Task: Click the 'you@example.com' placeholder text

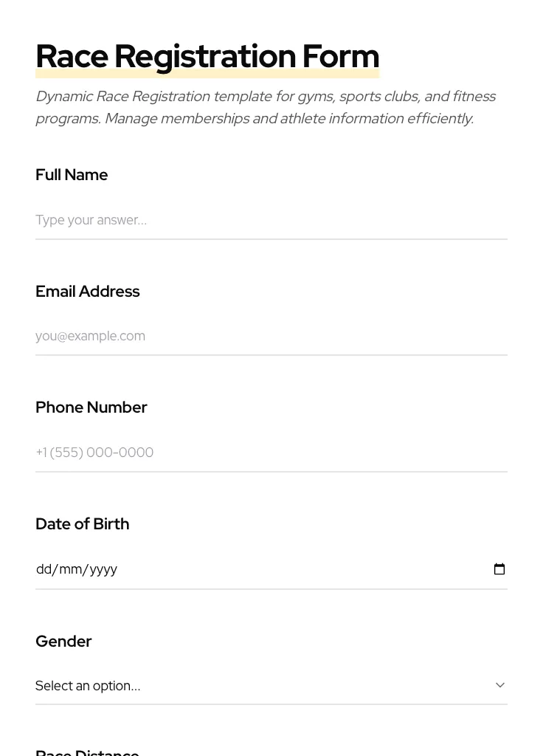Action: click(90, 336)
